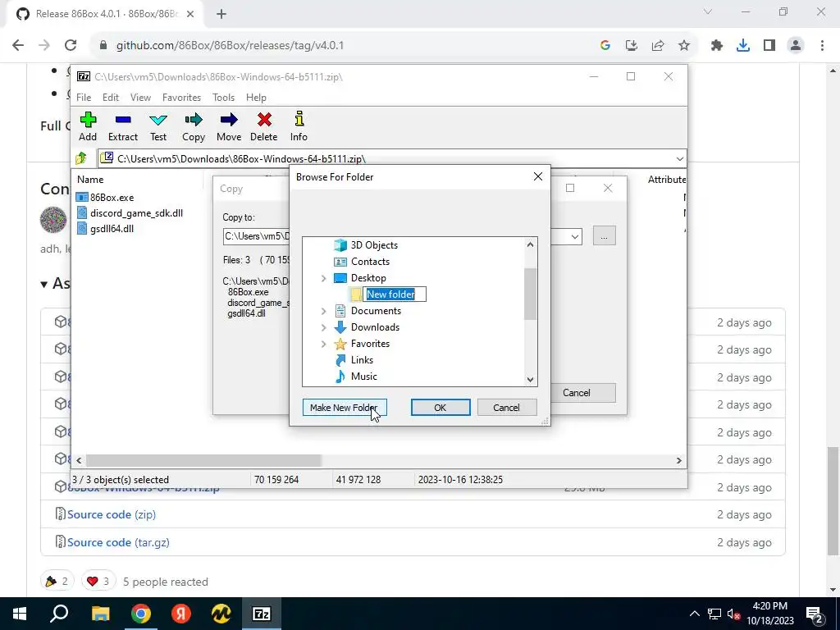This screenshot has width=840, height=630.
Task: Select the discord_game_sdk.dll file icon
Action: (x=82, y=212)
